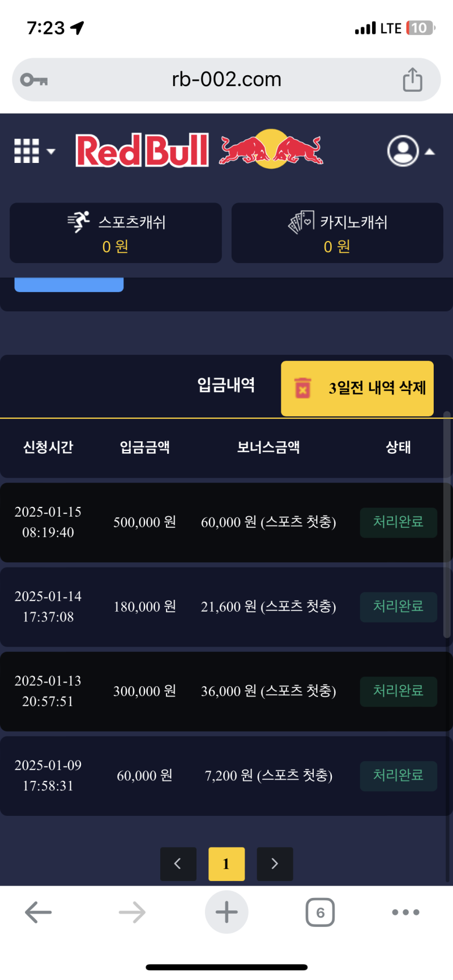Tap the rb-002.com address bar
Screen dimensions: 453x980
(x=226, y=80)
